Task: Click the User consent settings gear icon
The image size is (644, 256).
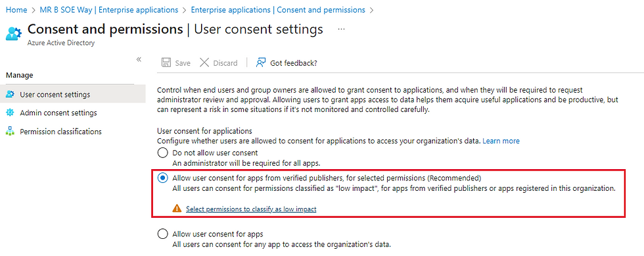Action: [11, 94]
